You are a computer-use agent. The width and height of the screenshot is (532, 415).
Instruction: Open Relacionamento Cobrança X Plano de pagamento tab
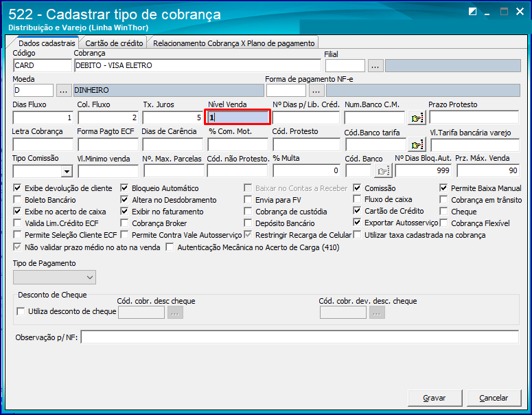pos(234,43)
